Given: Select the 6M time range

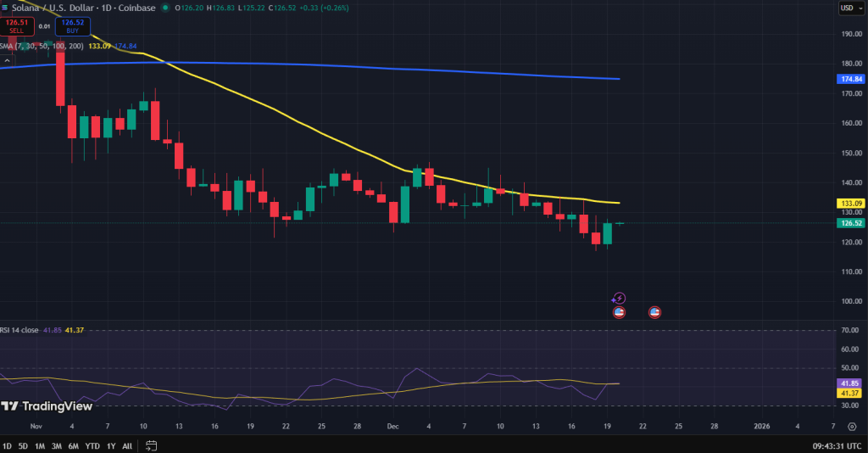Looking at the screenshot, I should (73, 446).
